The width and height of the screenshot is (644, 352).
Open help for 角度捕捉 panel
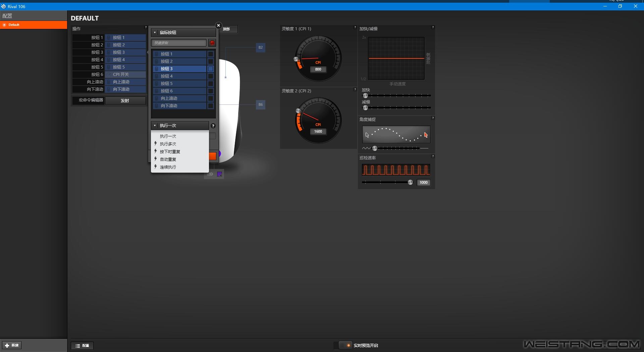tap(433, 118)
